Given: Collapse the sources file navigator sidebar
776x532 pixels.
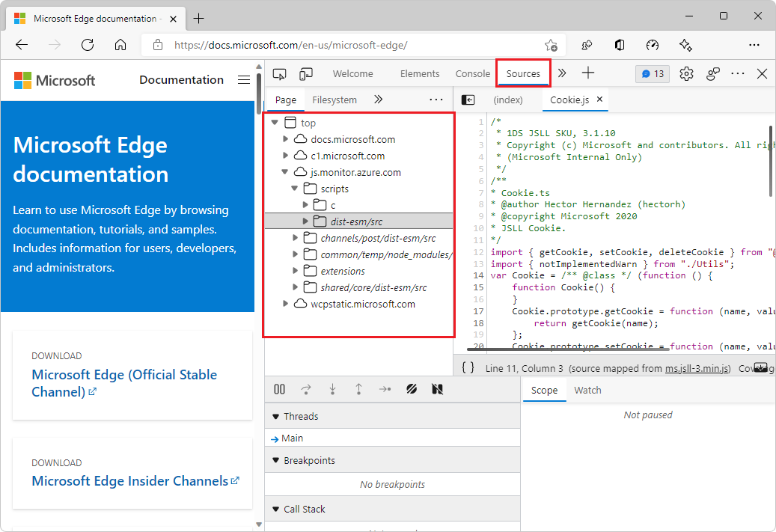Looking at the screenshot, I should tap(468, 100).
